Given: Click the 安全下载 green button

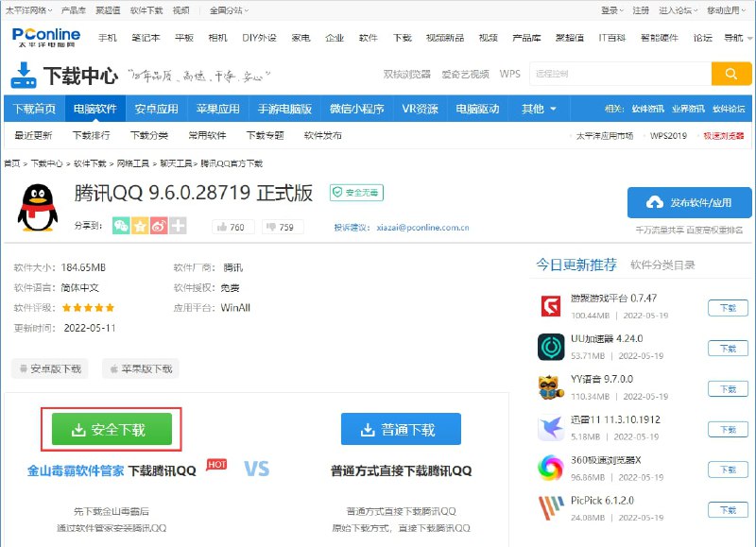Looking at the screenshot, I should (112, 429).
